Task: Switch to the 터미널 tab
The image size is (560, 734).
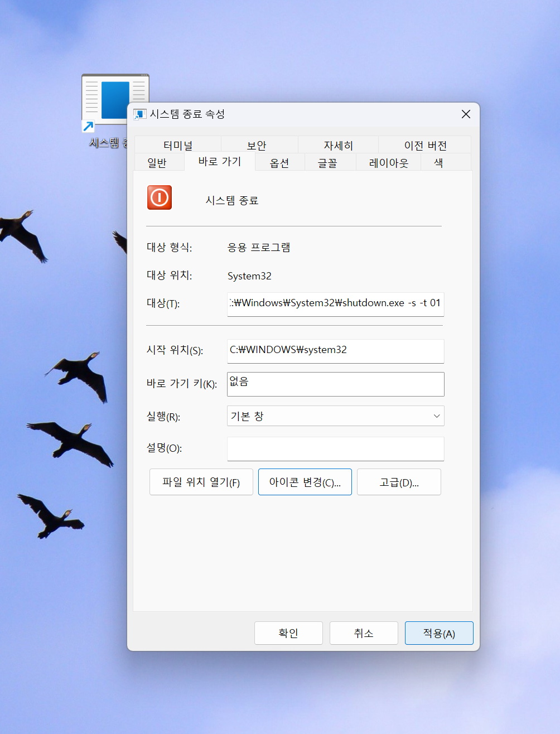Action: (x=178, y=145)
